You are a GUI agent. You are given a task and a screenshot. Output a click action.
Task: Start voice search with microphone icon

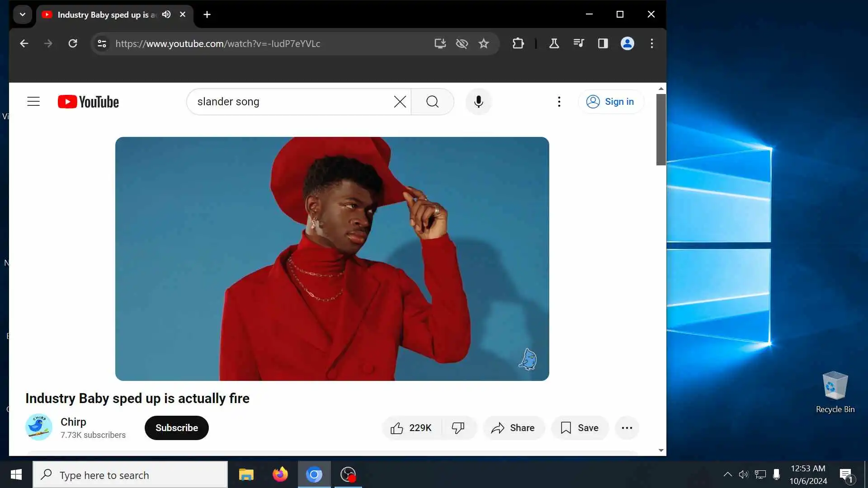pyautogui.click(x=478, y=102)
